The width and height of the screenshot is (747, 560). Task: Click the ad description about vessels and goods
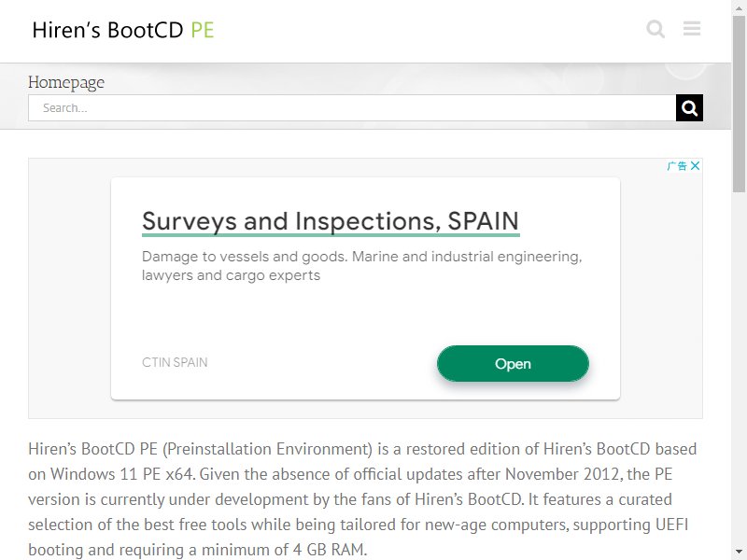point(361,266)
